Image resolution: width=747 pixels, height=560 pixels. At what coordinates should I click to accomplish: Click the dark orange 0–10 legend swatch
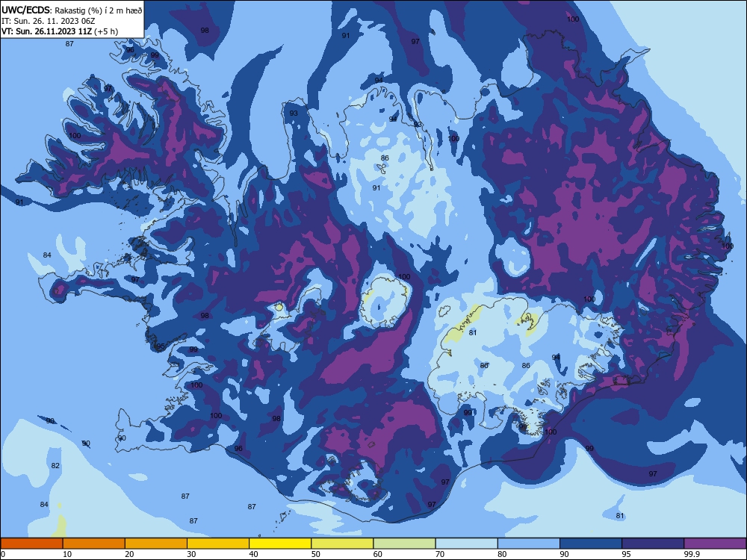coord(31,544)
